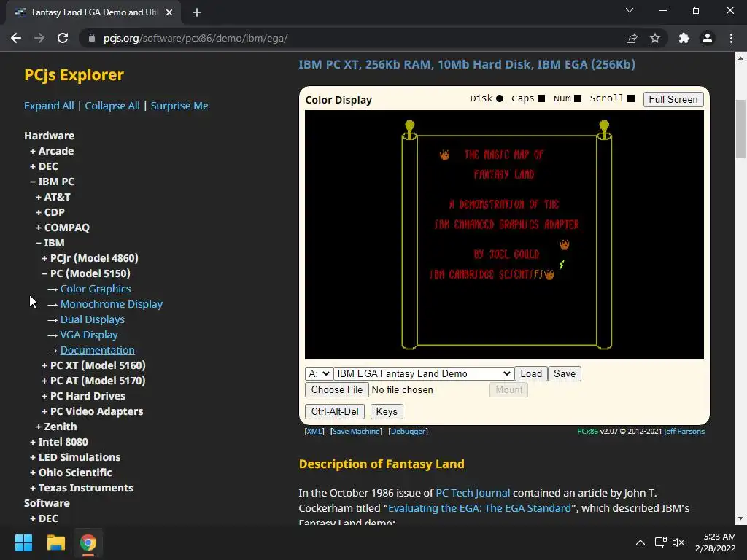Open the Windows Start menu
The width and height of the screenshot is (747, 560).
(x=23, y=542)
